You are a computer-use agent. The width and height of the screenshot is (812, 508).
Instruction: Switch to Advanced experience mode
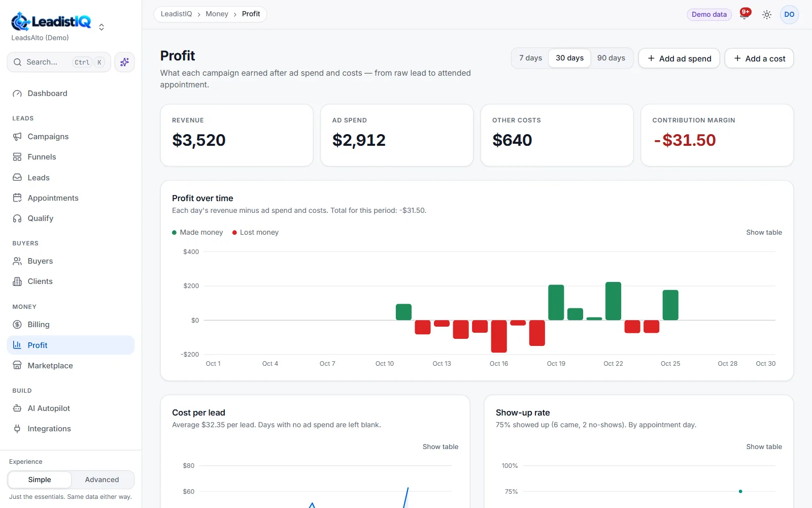click(102, 480)
